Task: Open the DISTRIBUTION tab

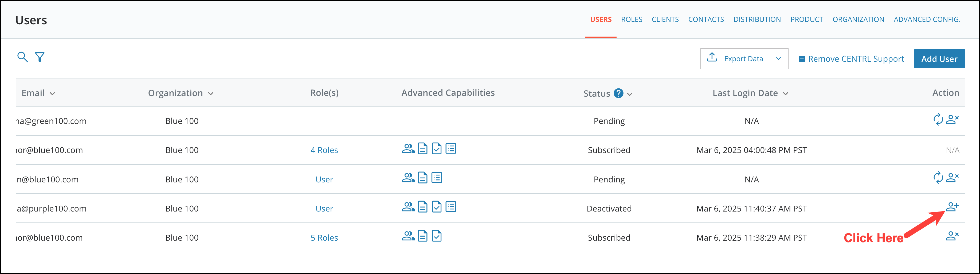Action: tap(757, 19)
